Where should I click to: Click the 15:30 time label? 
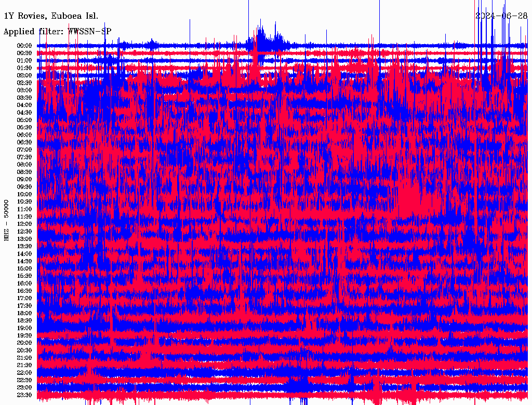[x=24, y=276]
